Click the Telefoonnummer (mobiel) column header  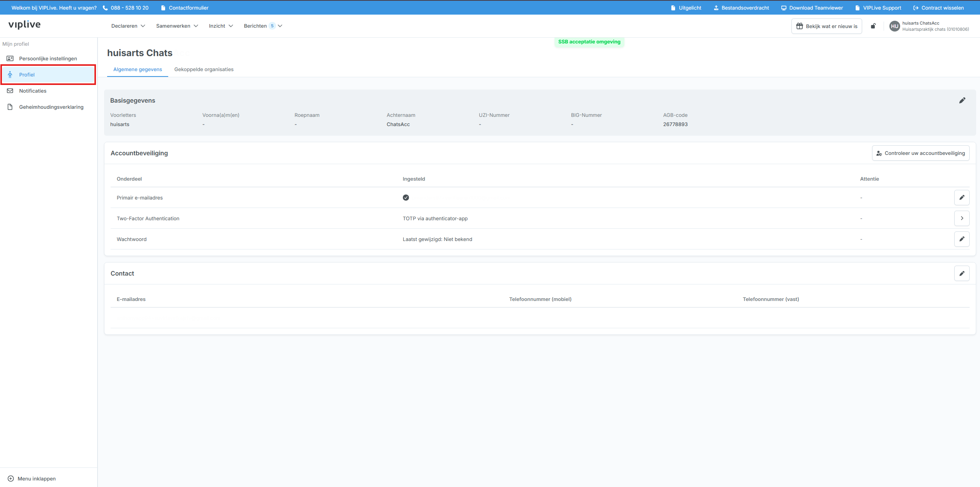tap(540, 299)
